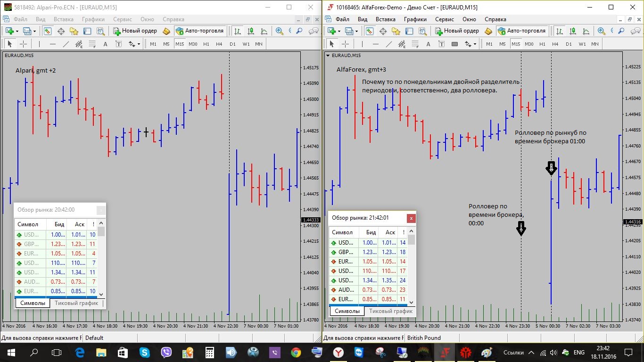Click the AlfaForex Market Watch scroll down arrow
The width and height of the screenshot is (644, 362).
[411, 302]
